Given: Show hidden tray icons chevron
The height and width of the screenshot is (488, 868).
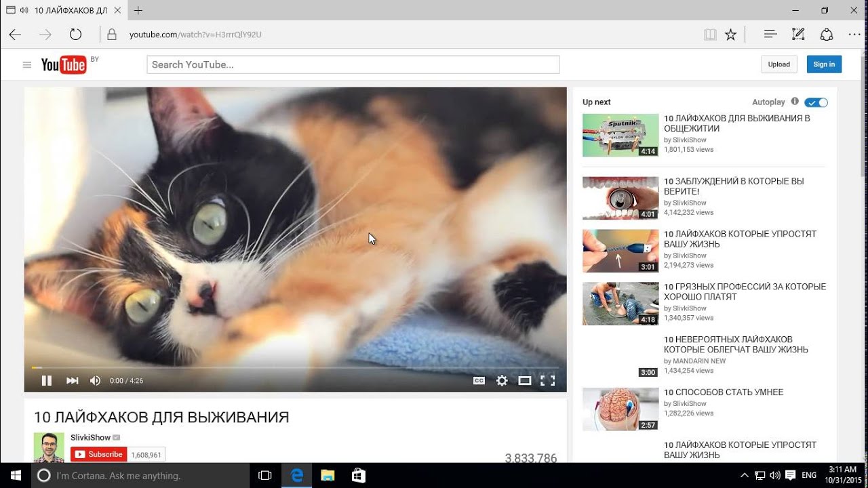Looking at the screenshot, I should pos(744,475).
